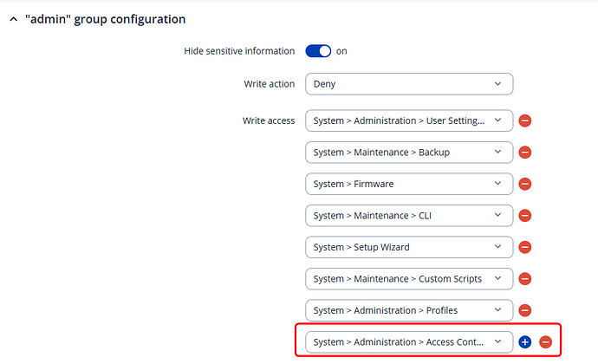598x364 pixels.
Task: Add a new write access row
Action: tap(524, 341)
